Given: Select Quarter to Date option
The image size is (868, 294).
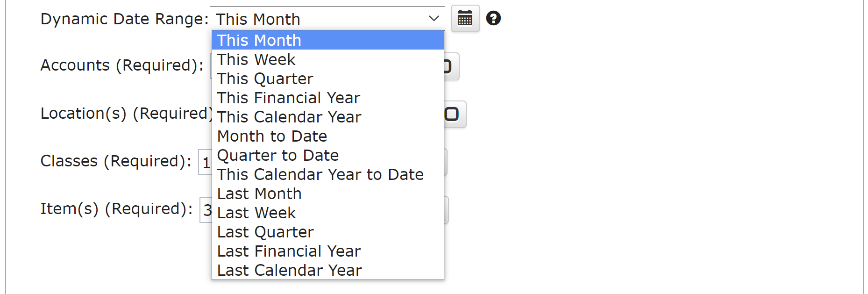Looking at the screenshot, I should click(x=327, y=155).
